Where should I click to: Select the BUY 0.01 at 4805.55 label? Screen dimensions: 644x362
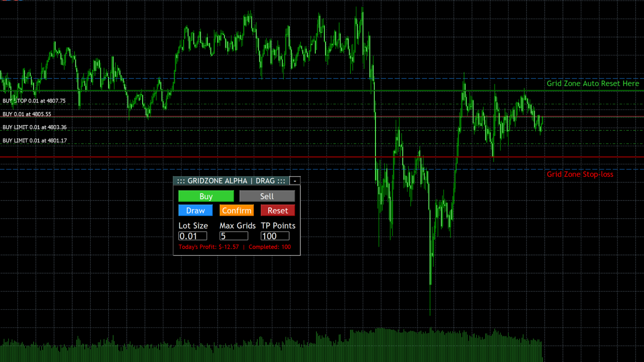(27, 114)
